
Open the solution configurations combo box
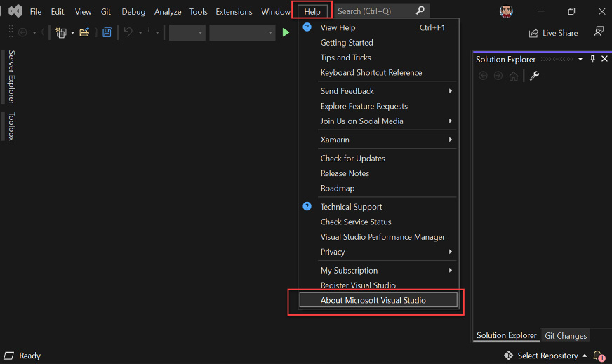click(187, 33)
